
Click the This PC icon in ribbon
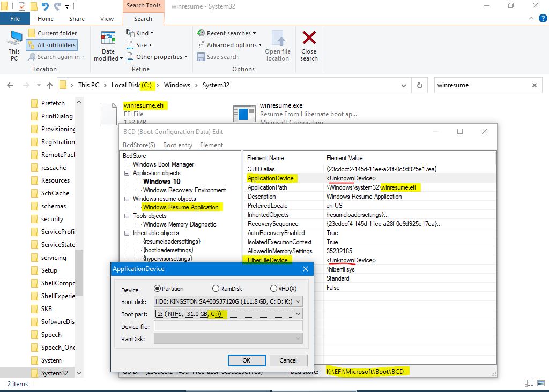(x=14, y=40)
